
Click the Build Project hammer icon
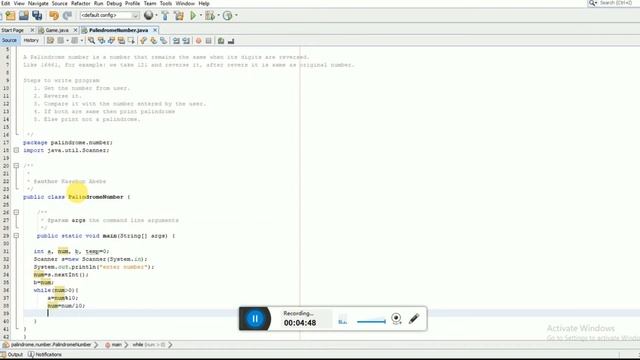[165, 16]
